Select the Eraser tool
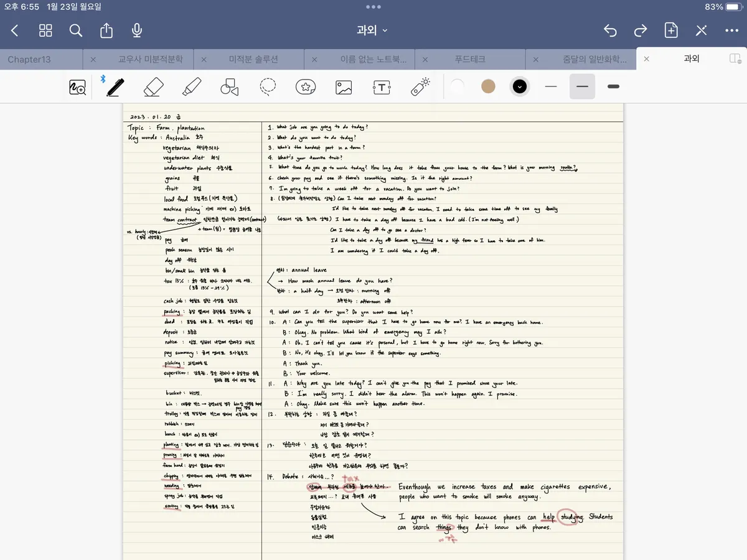 point(153,87)
